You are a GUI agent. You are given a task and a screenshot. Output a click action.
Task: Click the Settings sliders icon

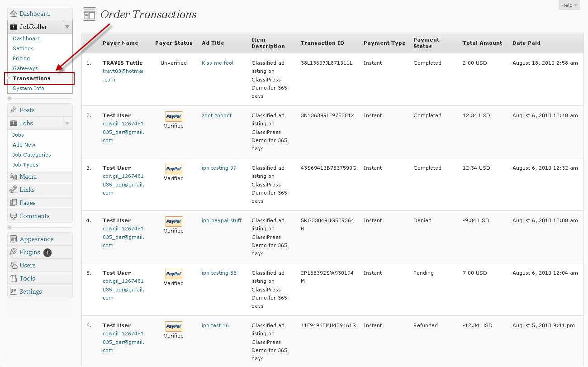pyautogui.click(x=14, y=291)
